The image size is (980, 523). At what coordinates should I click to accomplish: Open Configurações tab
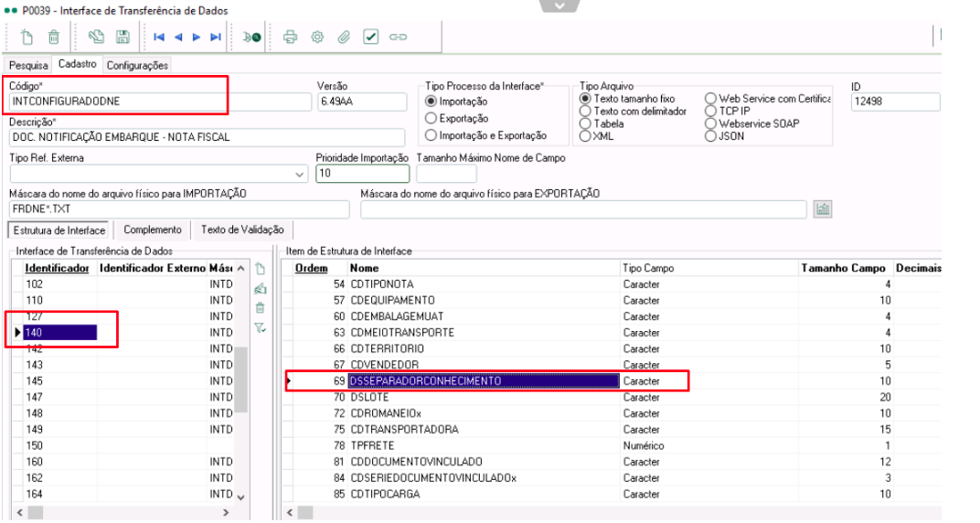tap(137, 65)
